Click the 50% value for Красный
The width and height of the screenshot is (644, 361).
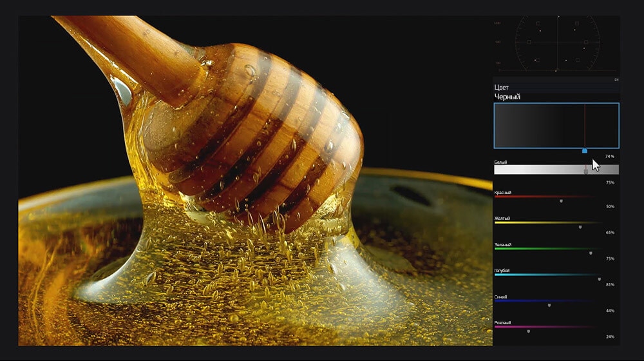(x=610, y=207)
